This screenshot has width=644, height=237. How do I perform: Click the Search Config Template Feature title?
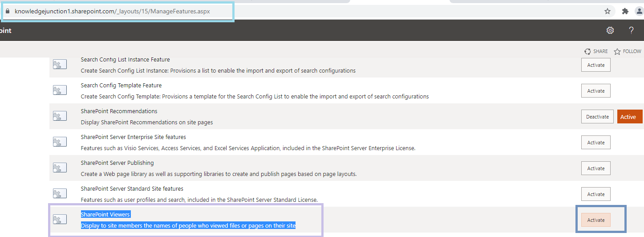tap(121, 85)
